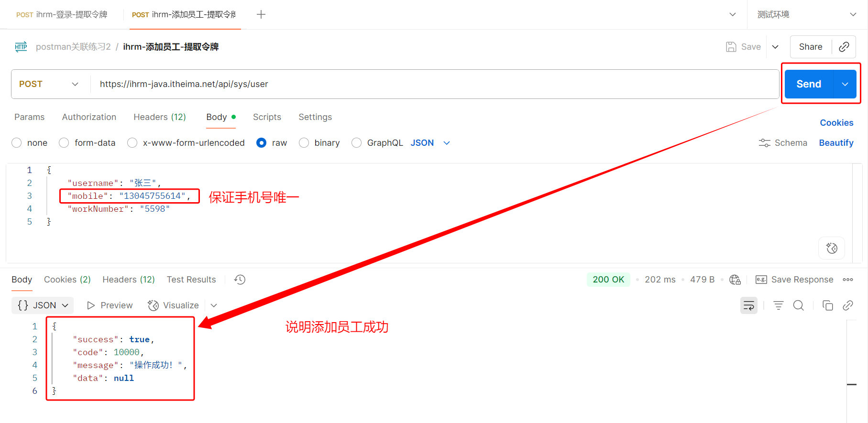
Task: Select GraphQL body type
Action: click(x=356, y=143)
